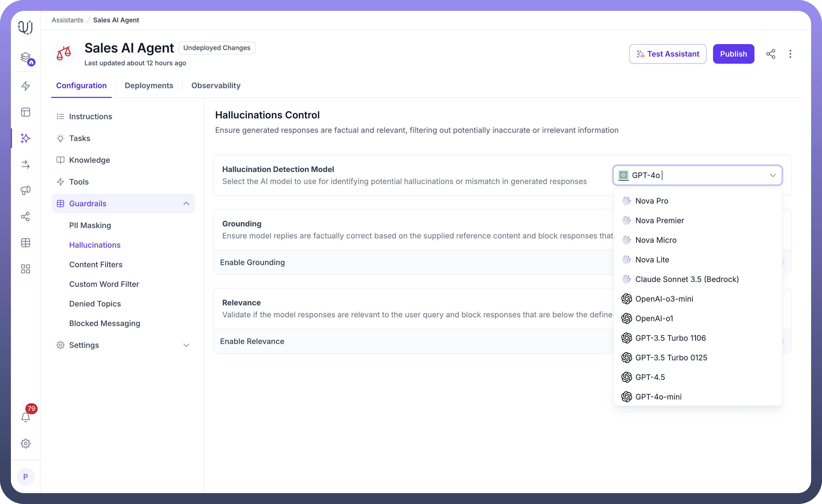Select Claude Sonnet 3.5 (Bedrock) from list
Screen dimensions: 822x504
687,279
